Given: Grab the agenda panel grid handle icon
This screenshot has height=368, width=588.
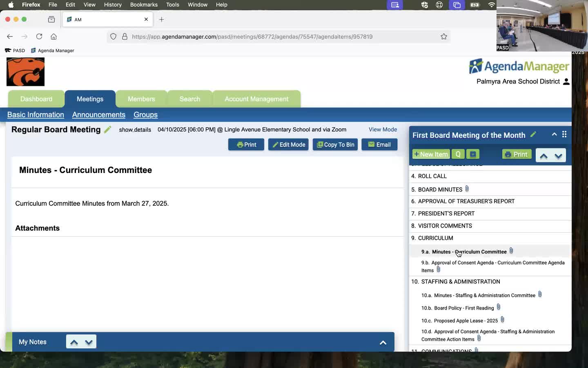Looking at the screenshot, I should click(564, 134).
